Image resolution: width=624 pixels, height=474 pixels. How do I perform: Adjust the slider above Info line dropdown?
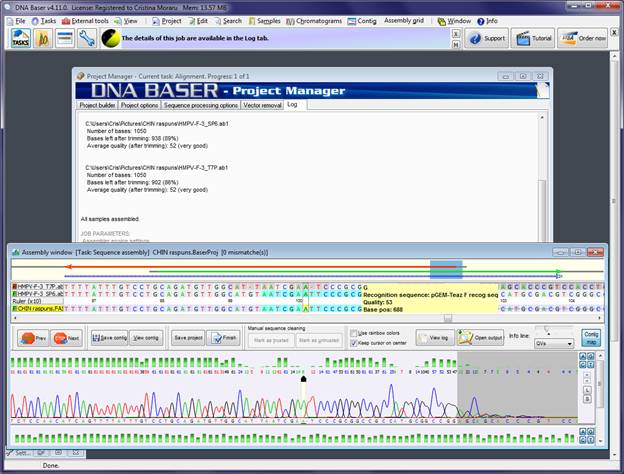pos(548,331)
